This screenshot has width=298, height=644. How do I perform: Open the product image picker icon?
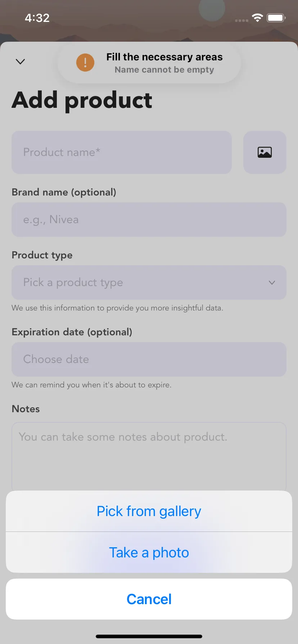pyautogui.click(x=265, y=152)
